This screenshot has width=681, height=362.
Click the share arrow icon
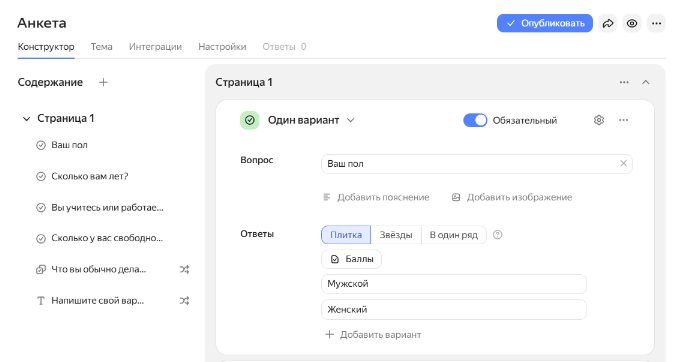pyautogui.click(x=608, y=23)
